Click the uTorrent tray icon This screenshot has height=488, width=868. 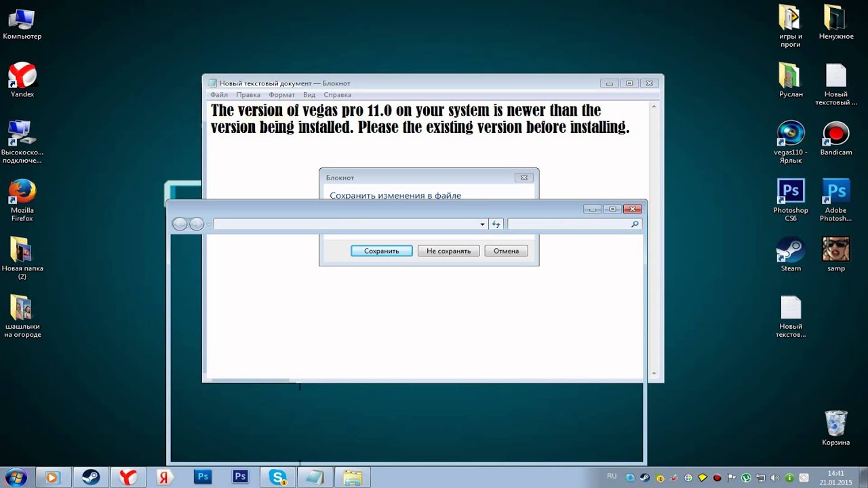(x=746, y=478)
